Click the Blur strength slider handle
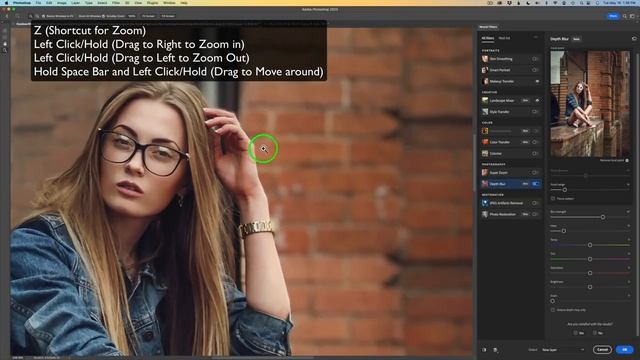 603,217
